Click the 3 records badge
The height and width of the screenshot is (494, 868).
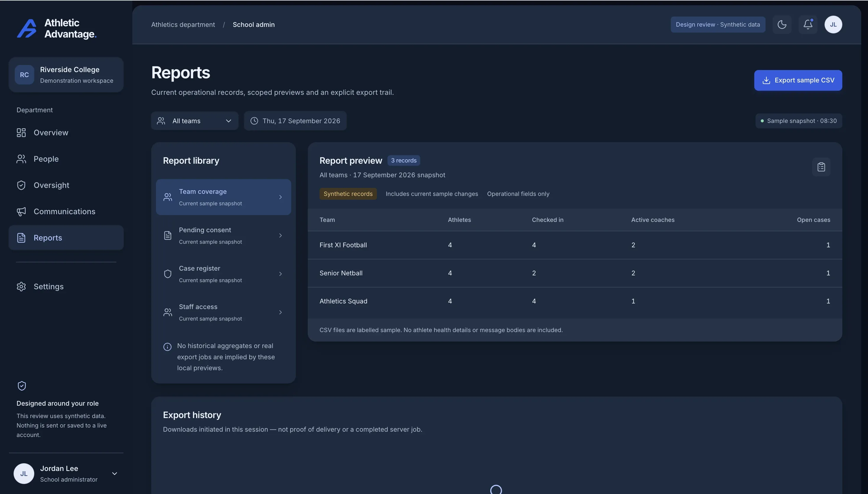(x=403, y=160)
